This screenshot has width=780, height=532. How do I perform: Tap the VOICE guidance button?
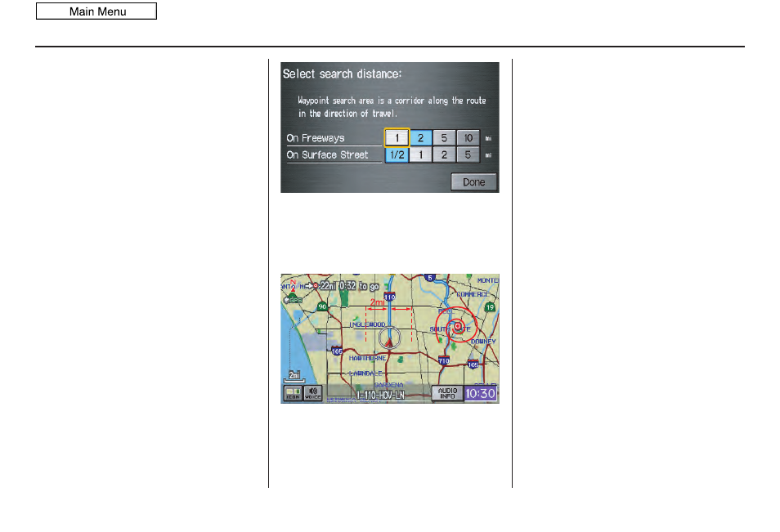pyautogui.click(x=313, y=393)
